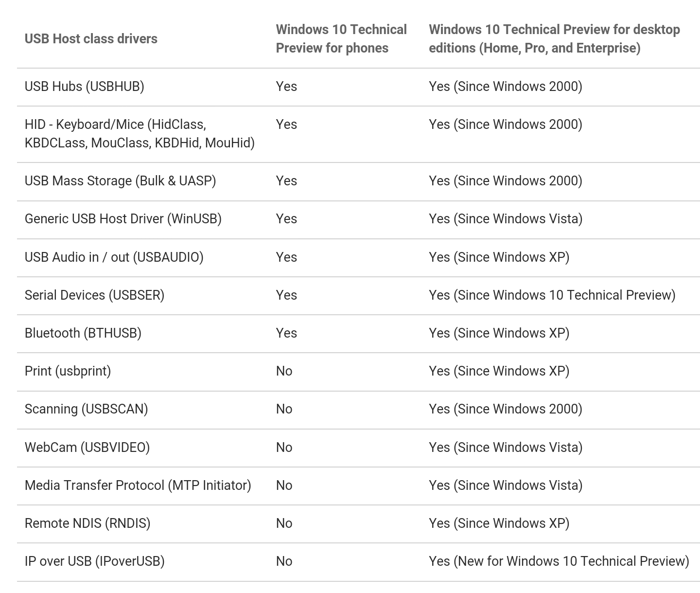The height and width of the screenshot is (593, 700).
Task: Click the desktop editions column header
Action: pyautogui.click(x=554, y=39)
